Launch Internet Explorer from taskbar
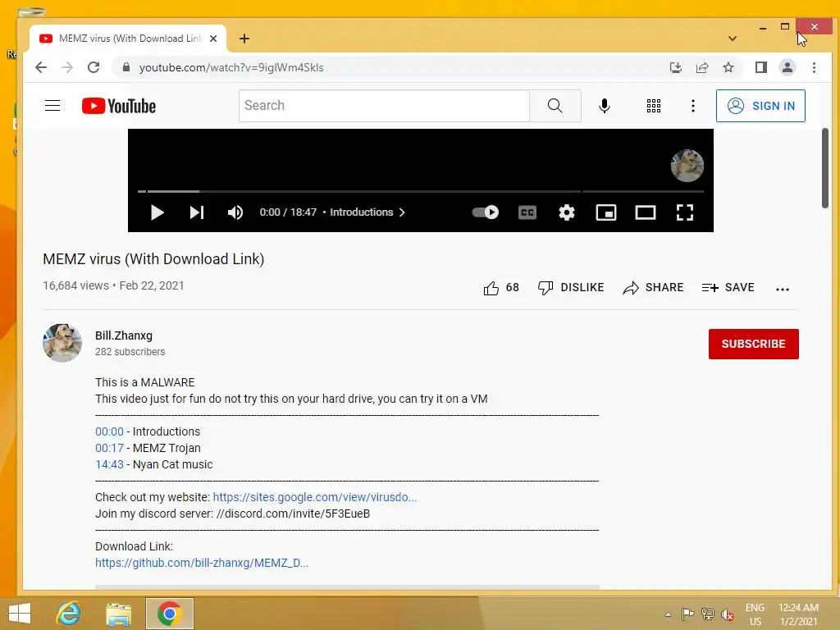 (x=69, y=614)
